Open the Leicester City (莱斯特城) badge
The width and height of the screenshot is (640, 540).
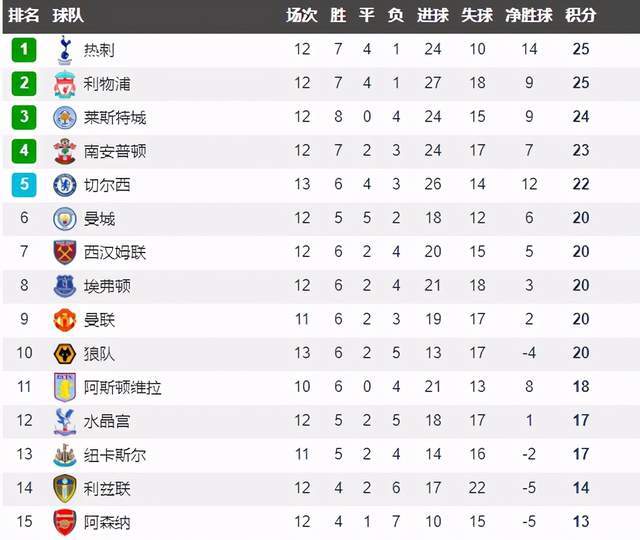65,118
